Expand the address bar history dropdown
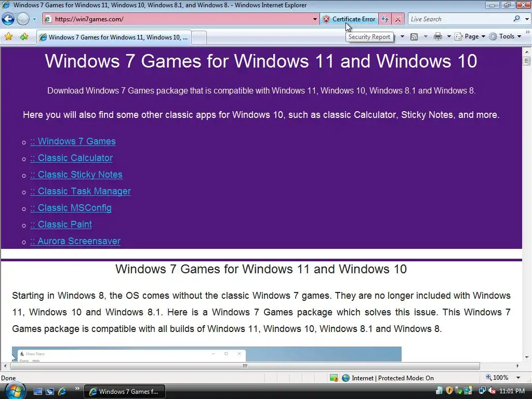532x399 pixels. (x=315, y=19)
